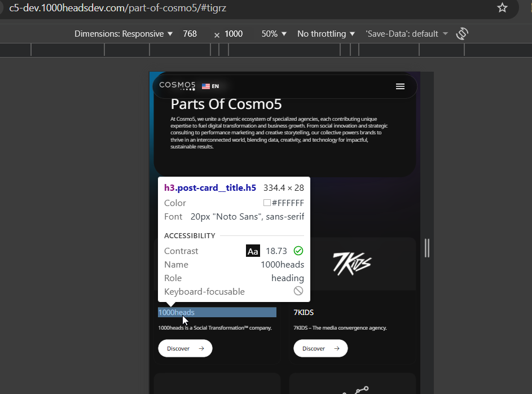The height and width of the screenshot is (394, 532).
Task: Bookmark this page with the star icon
Action: point(502,7)
